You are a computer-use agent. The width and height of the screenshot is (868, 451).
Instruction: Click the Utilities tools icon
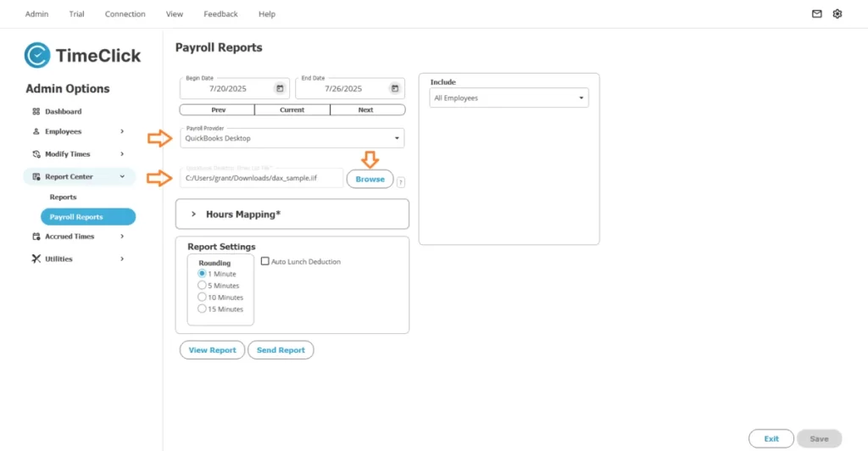tap(36, 259)
